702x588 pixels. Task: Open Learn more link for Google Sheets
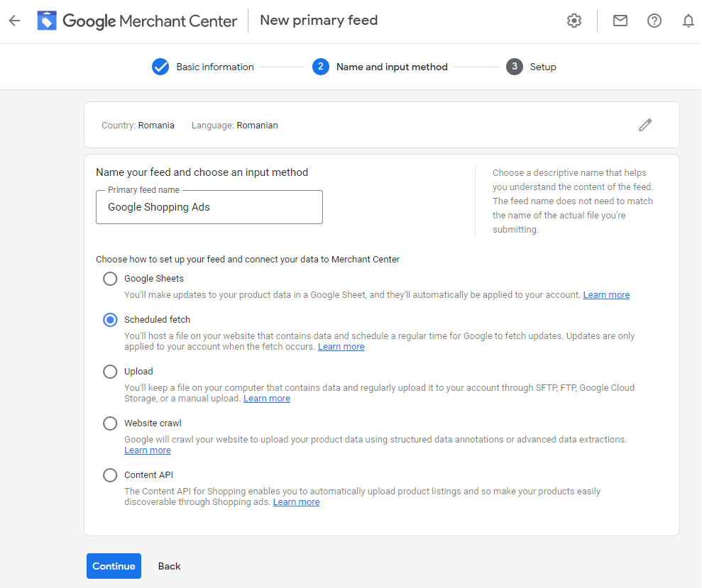606,295
